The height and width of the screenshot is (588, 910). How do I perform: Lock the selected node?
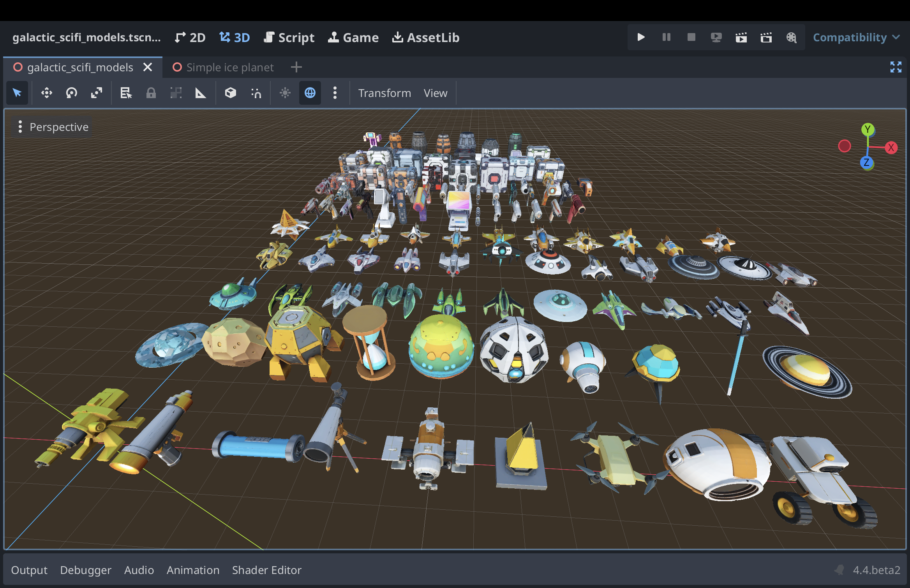(151, 93)
